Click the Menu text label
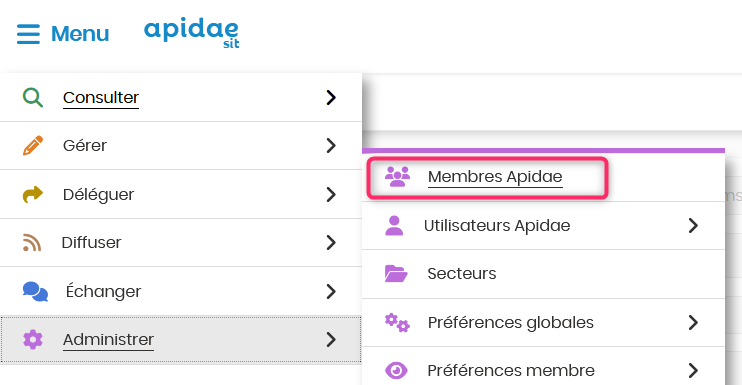Image resolution: width=742 pixels, height=385 pixels. 80,34
